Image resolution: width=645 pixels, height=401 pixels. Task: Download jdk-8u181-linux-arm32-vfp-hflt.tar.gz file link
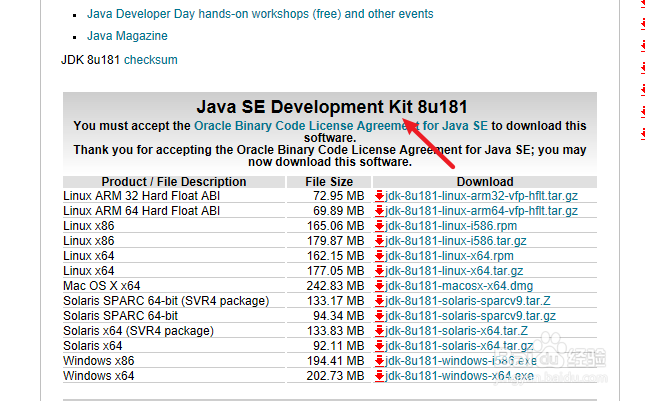(481, 196)
